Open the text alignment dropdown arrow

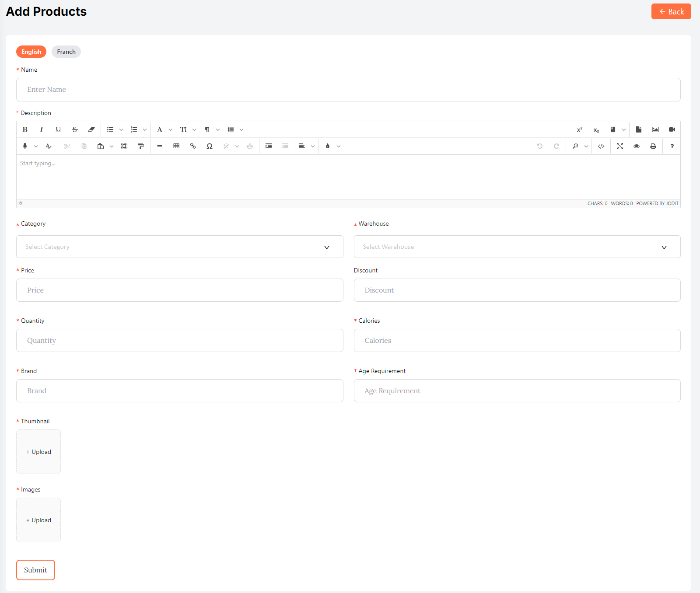[x=312, y=146]
